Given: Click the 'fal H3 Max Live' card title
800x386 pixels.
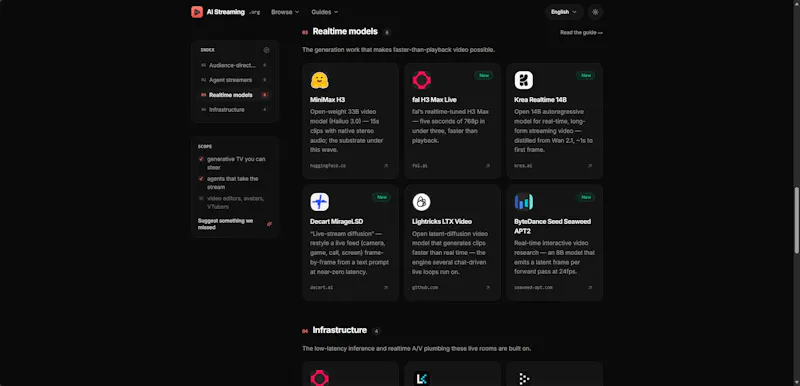Looking at the screenshot, I should pyautogui.click(x=434, y=100).
